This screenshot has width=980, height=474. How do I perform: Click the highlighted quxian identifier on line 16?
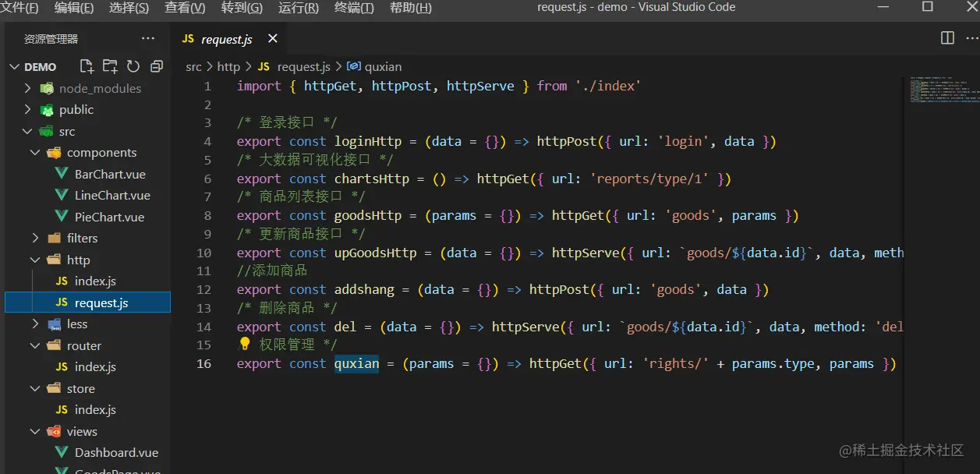(356, 363)
